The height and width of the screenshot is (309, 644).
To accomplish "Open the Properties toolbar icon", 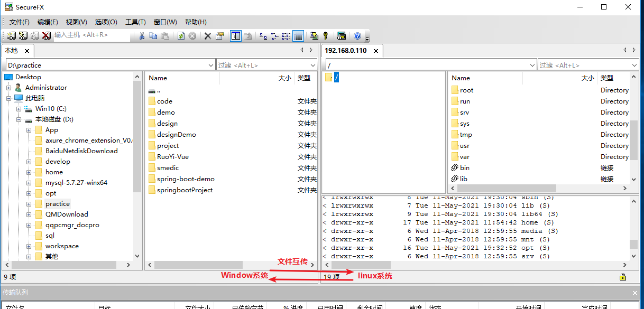I will pos(220,36).
